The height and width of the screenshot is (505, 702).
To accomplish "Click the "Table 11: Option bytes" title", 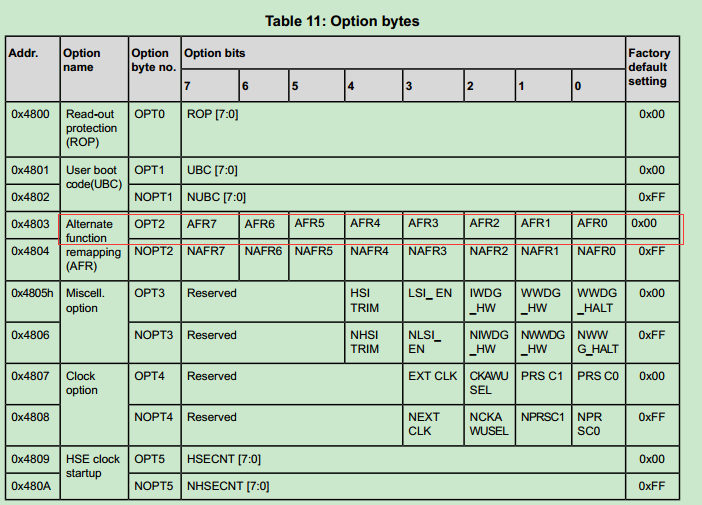I will (343, 20).
